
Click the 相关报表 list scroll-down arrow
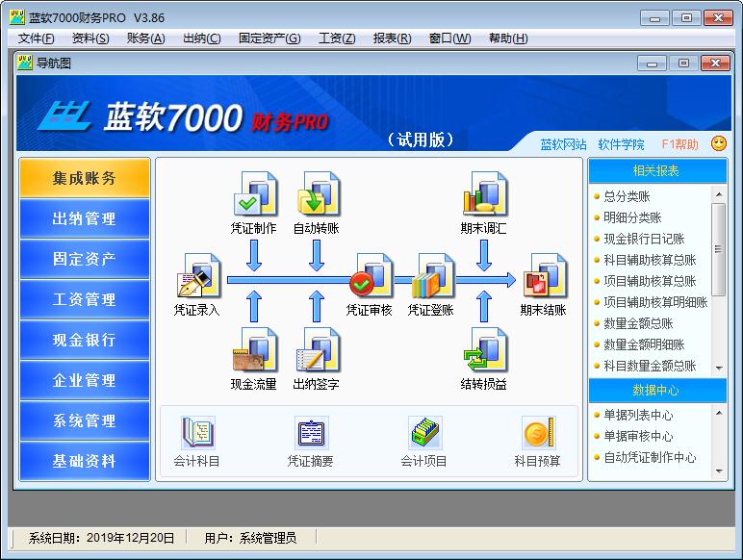[719, 369]
